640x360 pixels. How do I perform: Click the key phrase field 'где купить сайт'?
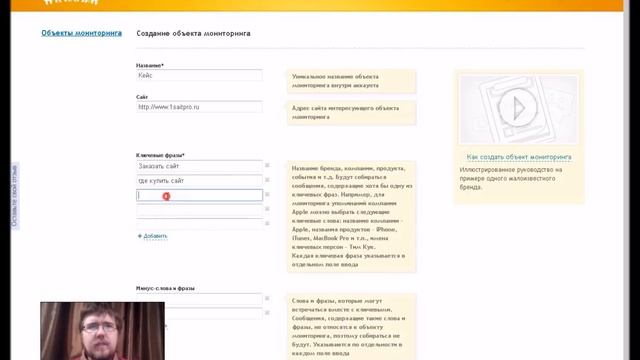point(199,180)
